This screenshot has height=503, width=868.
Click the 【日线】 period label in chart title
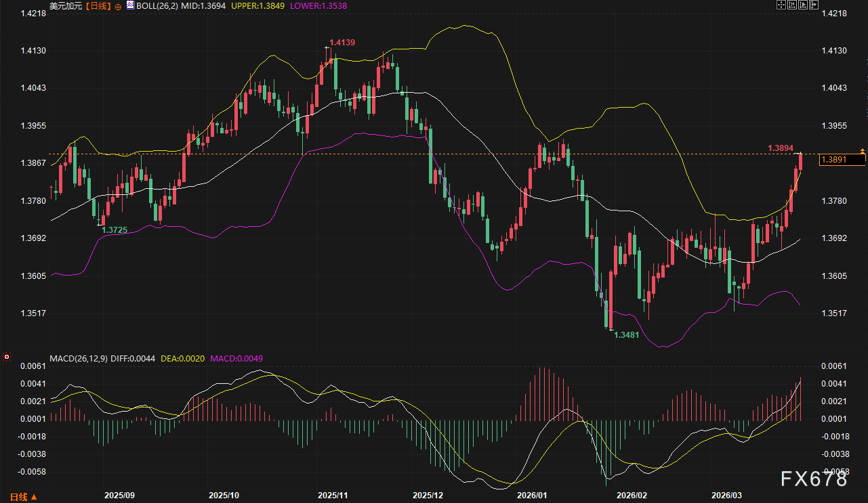tap(97, 6)
